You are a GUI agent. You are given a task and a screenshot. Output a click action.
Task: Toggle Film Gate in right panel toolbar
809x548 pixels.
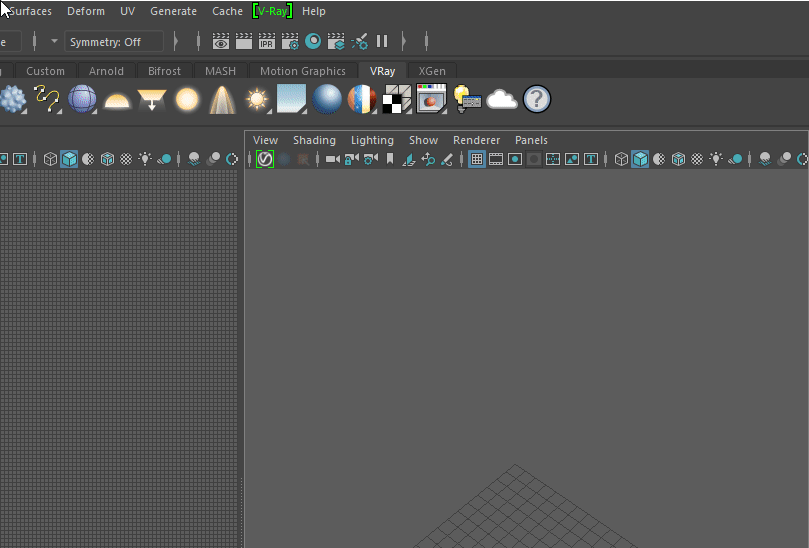coord(496,159)
